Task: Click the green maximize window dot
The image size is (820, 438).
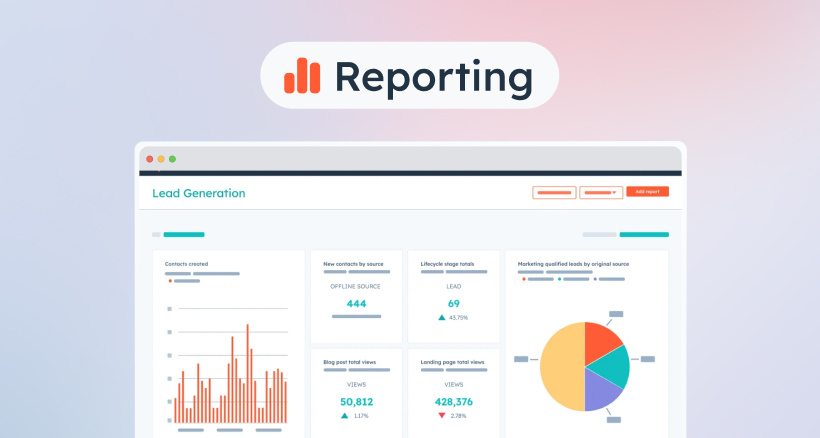Action: (x=172, y=159)
